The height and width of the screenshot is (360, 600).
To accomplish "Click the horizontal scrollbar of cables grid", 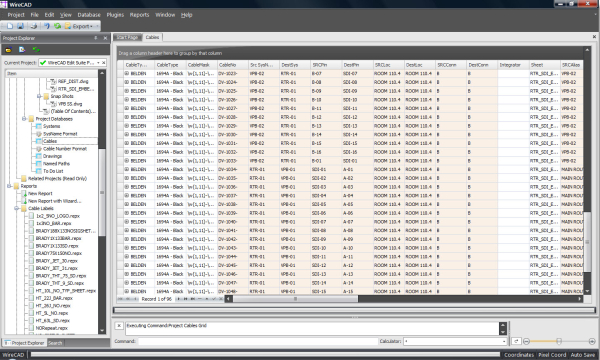I will pyautogui.click(x=404, y=299).
